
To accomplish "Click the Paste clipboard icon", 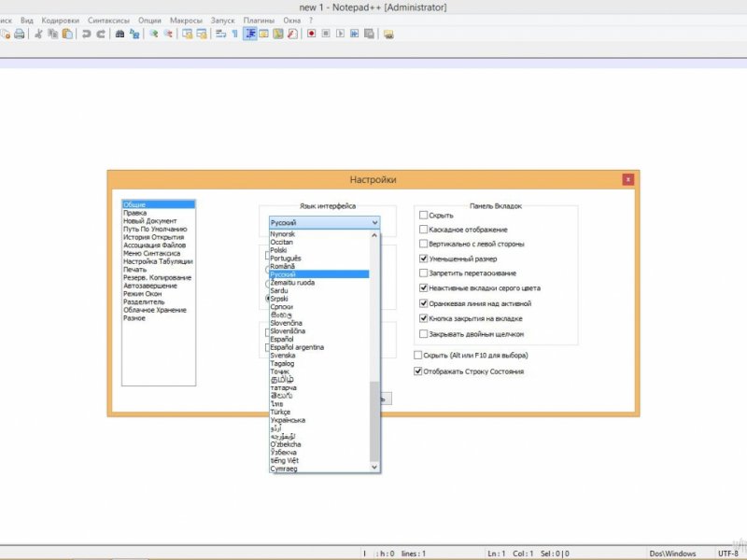I will click(67, 34).
